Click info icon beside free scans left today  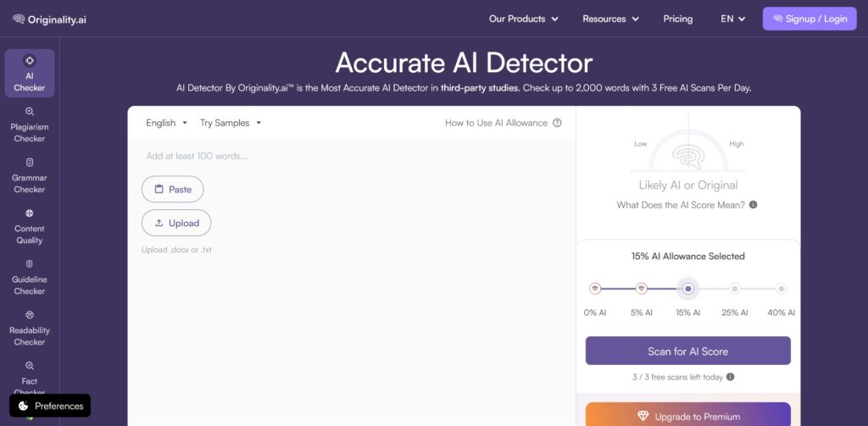click(730, 378)
